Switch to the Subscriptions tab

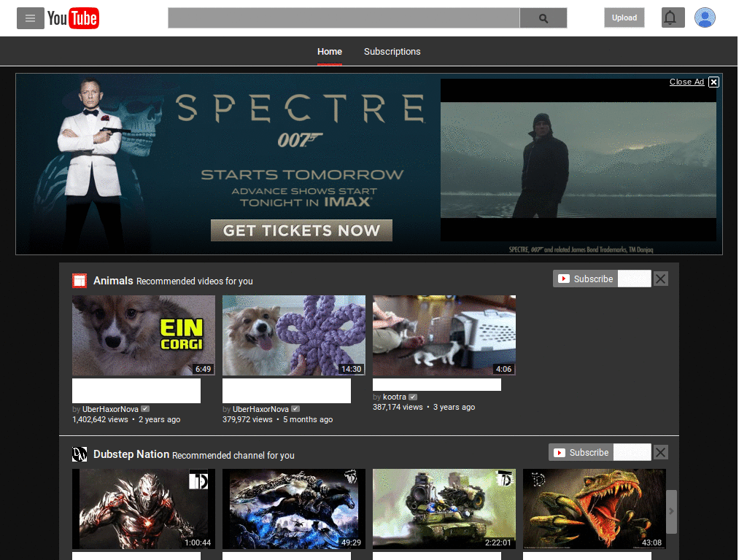(x=392, y=52)
